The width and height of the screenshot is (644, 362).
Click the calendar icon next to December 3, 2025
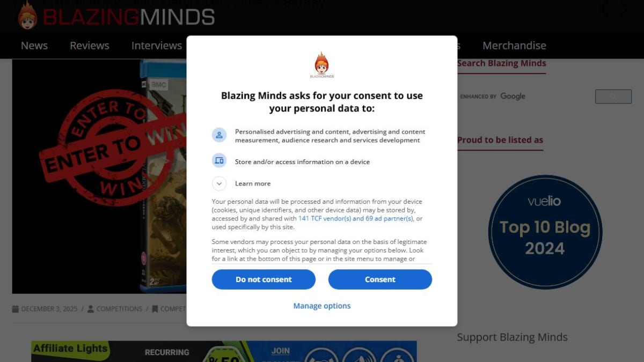pyautogui.click(x=16, y=309)
